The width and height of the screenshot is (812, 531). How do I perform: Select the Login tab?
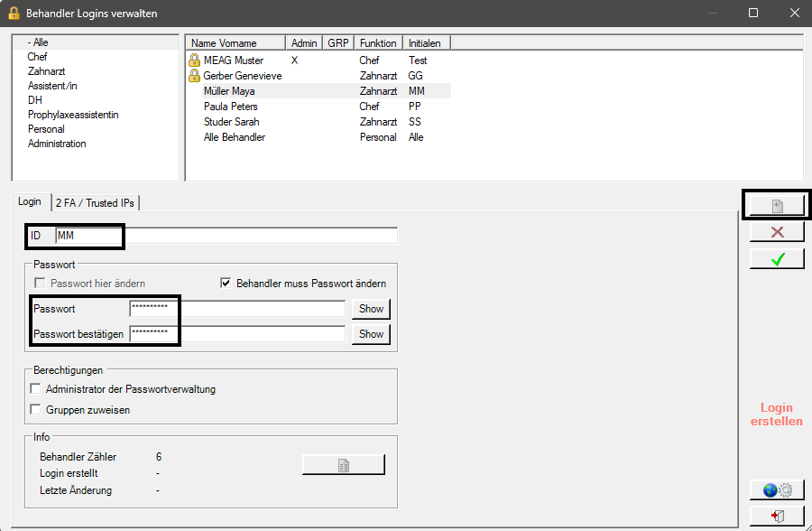pyautogui.click(x=30, y=201)
